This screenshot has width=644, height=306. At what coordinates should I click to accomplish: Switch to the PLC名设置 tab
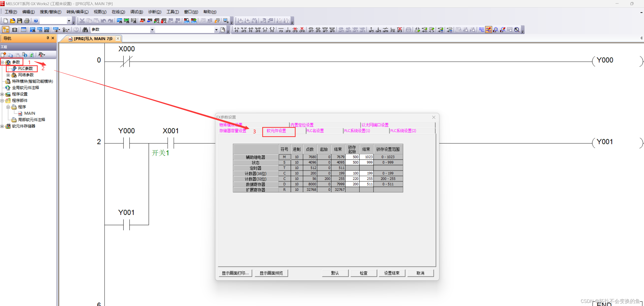click(x=315, y=131)
